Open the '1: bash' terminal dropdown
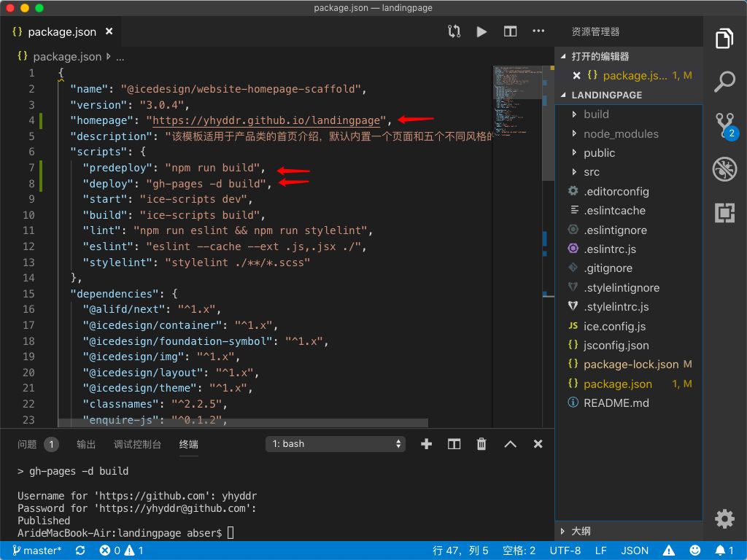Viewport: 747px width, 560px height. pos(336,444)
